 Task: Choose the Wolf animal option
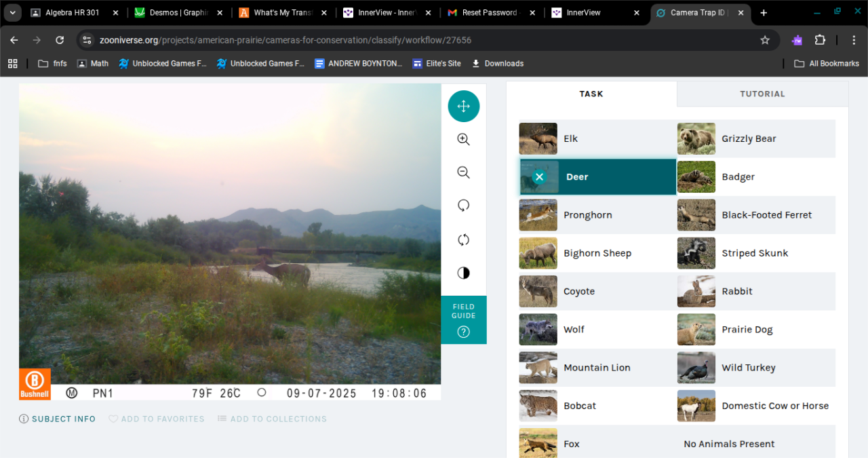coord(597,329)
